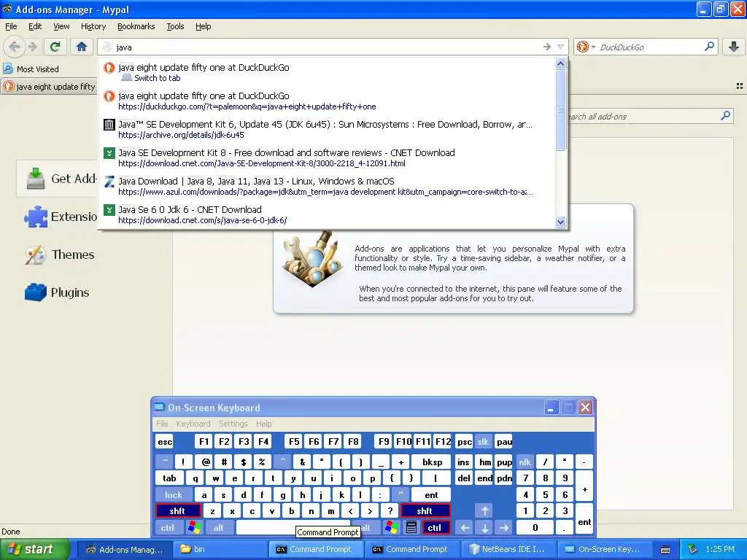Select the Extensions puzzle piece category
Image resolution: width=747 pixels, height=560 pixels.
click(61, 217)
